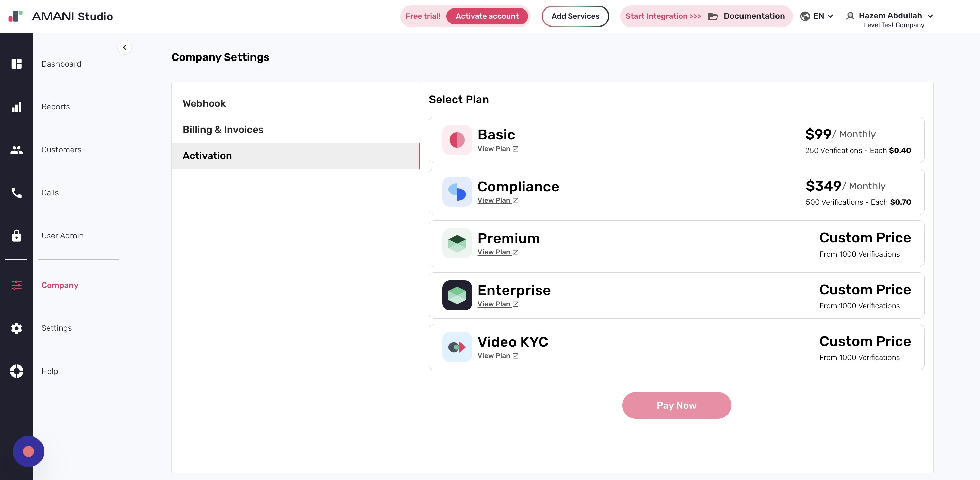980x480 pixels.
Task: Open the EN language dropdown
Action: click(817, 16)
